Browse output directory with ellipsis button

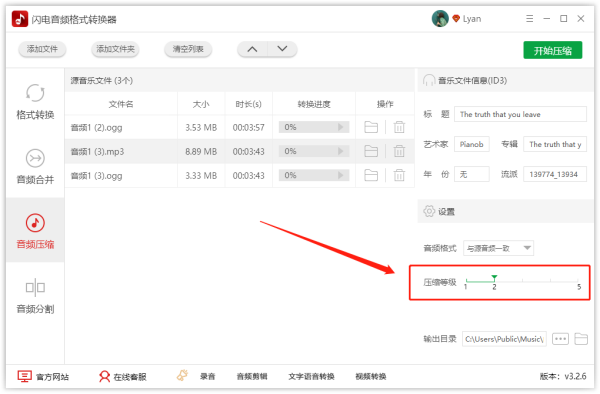tap(560, 339)
